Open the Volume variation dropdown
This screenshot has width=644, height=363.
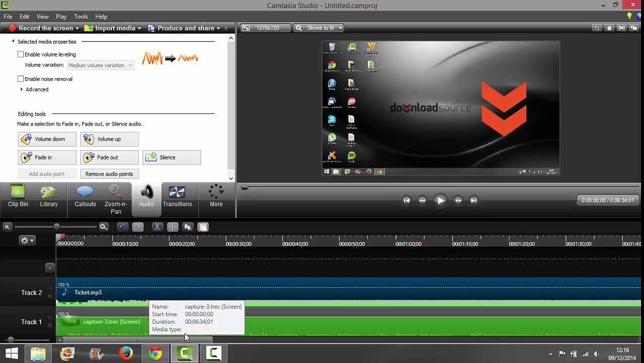(x=100, y=65)
